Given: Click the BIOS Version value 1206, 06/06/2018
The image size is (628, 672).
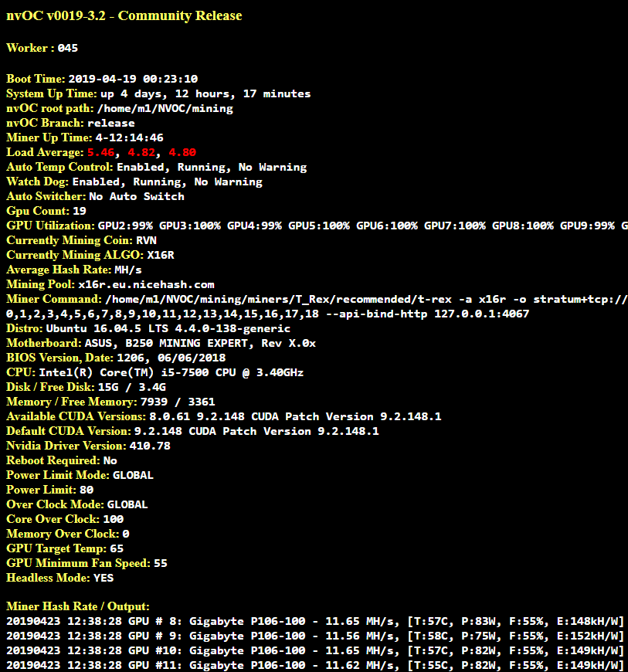Looking at the screenshot, I should (x=171, y=358).
